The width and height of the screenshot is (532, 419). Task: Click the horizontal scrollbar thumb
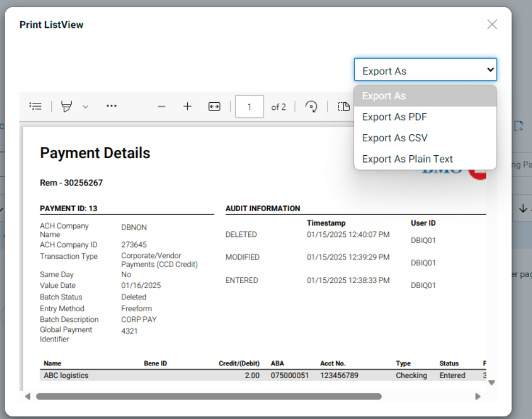pos(208,396)
